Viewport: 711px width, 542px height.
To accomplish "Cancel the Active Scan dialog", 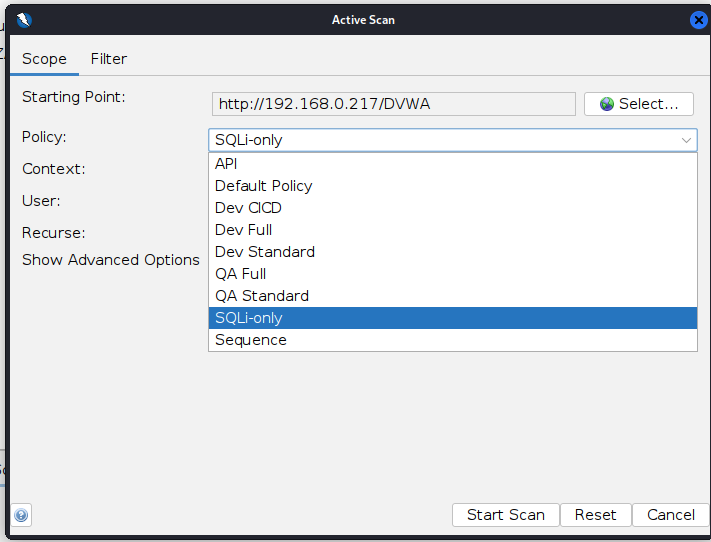I will [670, 515].
